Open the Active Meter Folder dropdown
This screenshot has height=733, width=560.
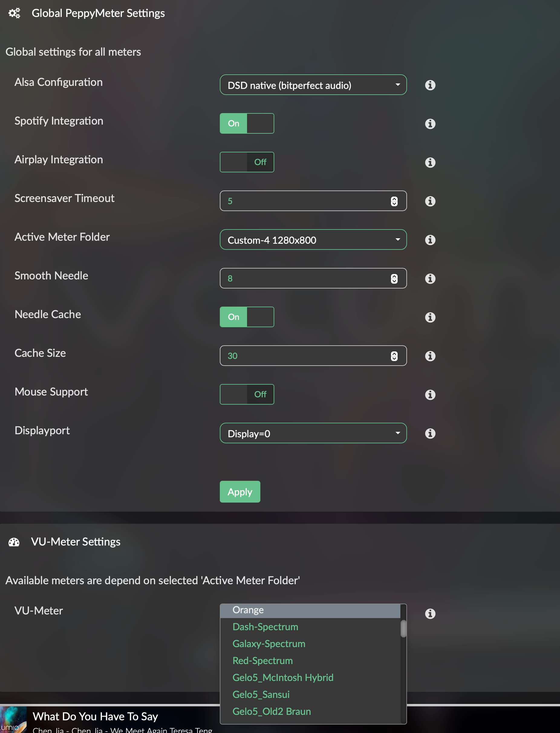tap(313, 239)
